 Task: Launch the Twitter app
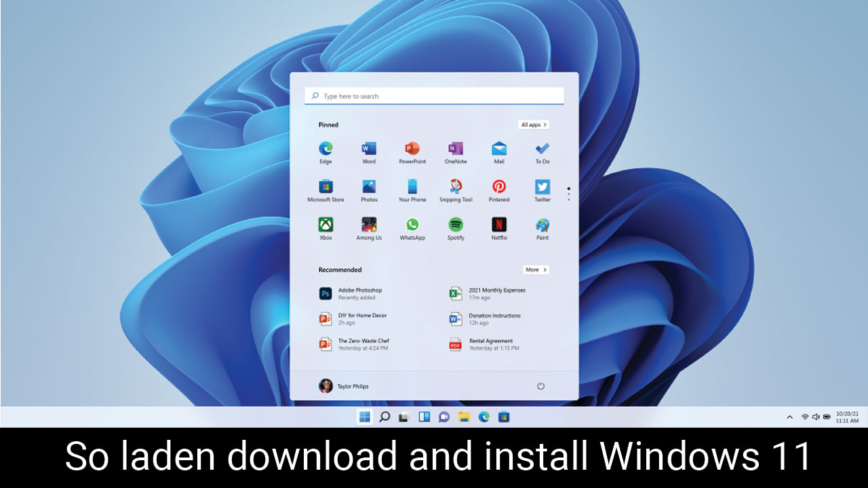[542, 190]
